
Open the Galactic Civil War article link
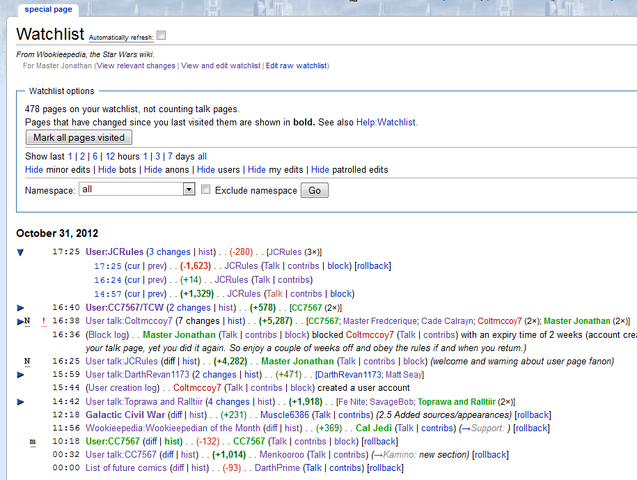(125, 415)
